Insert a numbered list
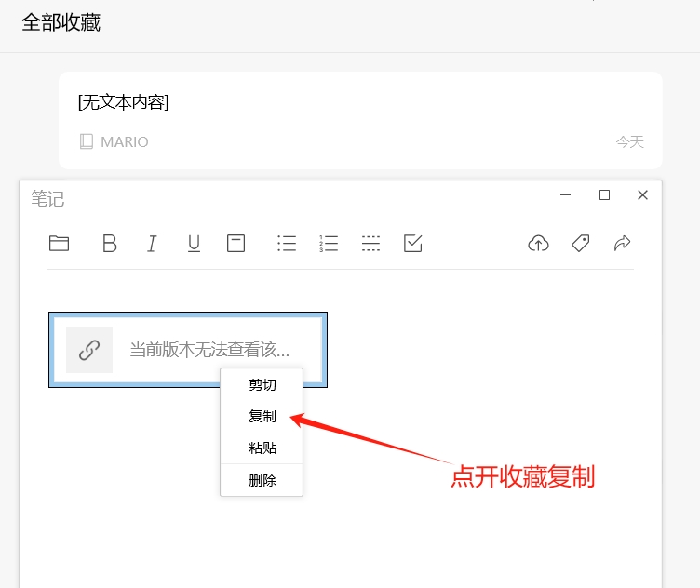The width and height of the screenshot is (700, 588). click(329, 244)
